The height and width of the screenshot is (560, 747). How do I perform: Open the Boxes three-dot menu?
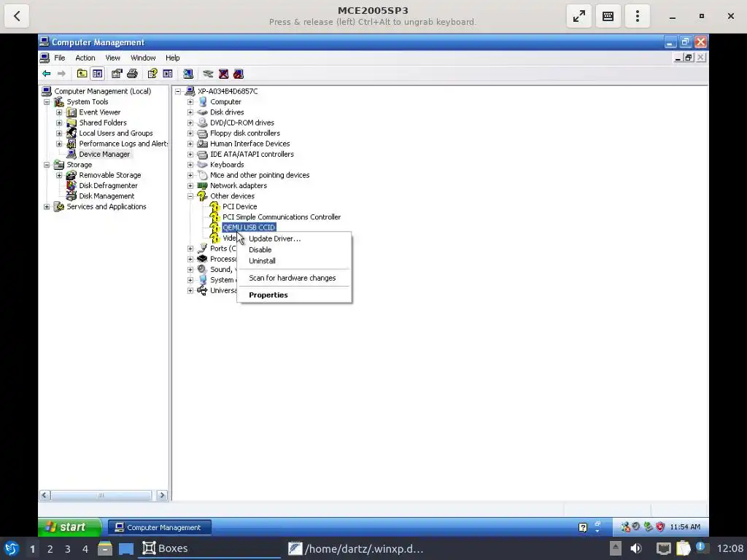(x=638, y=16)
